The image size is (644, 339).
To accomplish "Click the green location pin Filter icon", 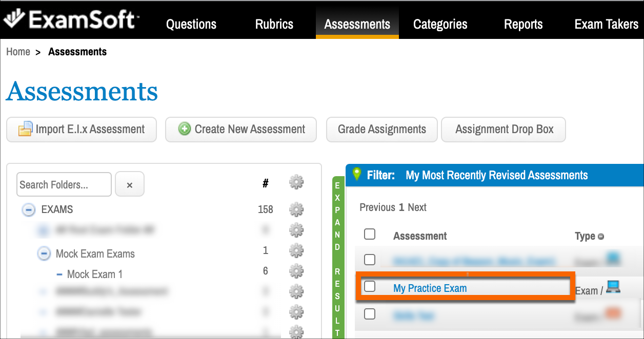I will [357, 174].
